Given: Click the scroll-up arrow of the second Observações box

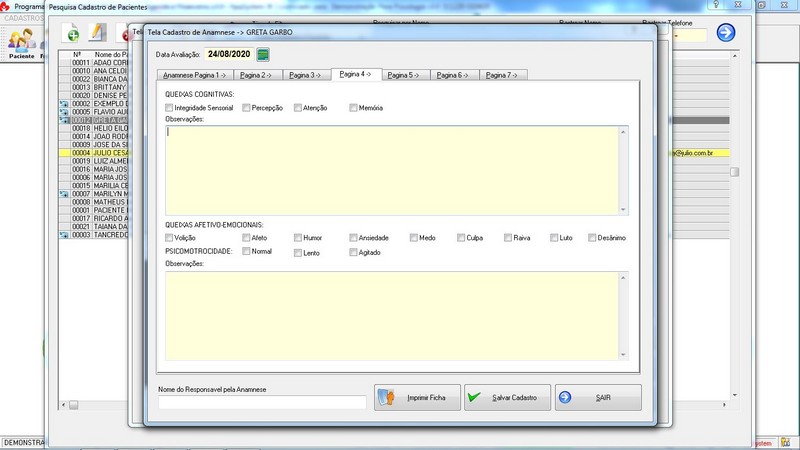Looking at the screenshot, I should 623,278.
